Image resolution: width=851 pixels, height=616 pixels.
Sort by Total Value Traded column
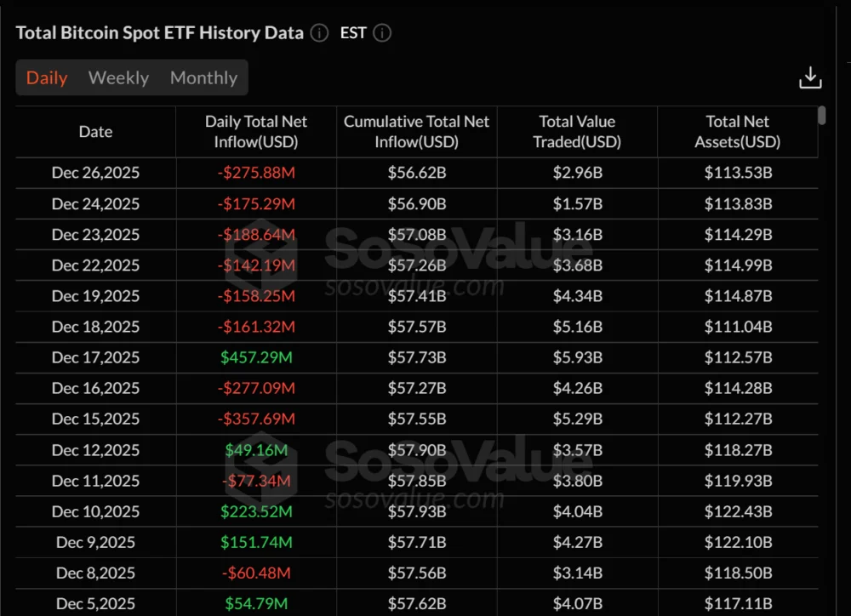click(577, 131)
